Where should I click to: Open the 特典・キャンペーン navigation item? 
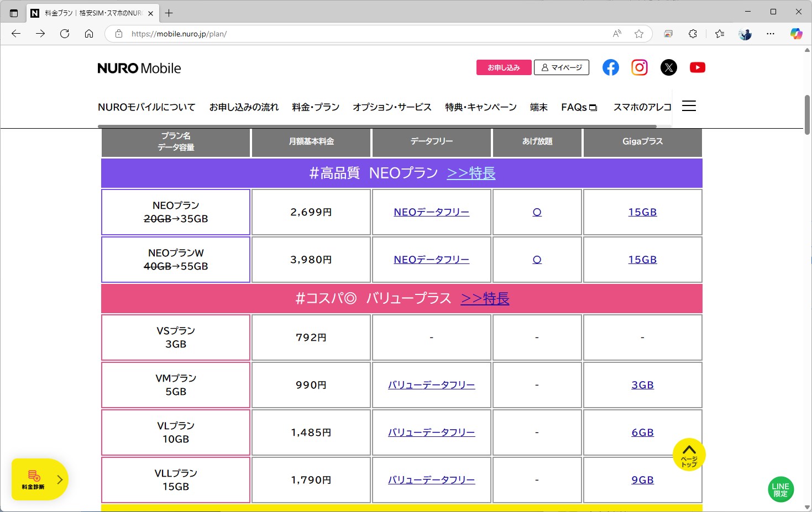tap(480, 107)
